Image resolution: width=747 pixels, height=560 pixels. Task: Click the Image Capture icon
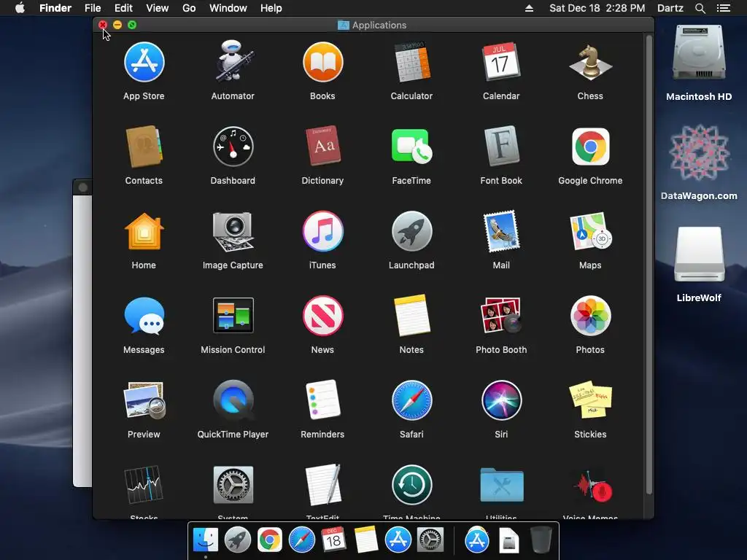(233, 231)
